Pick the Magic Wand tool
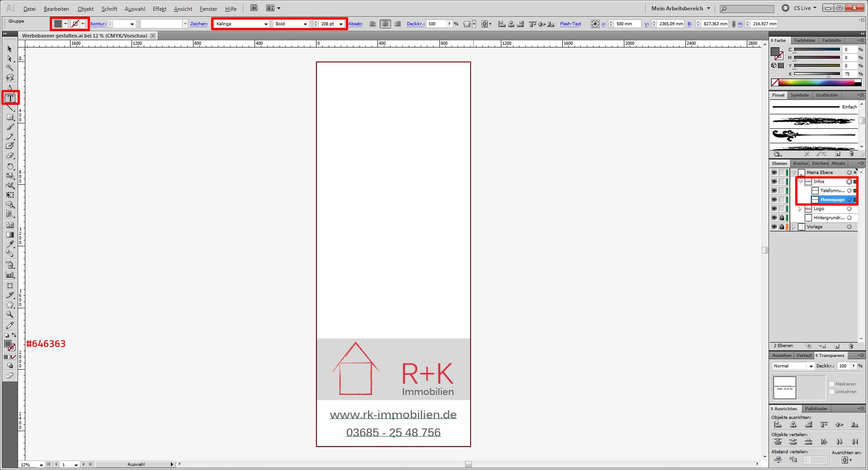The image size is (868, 470). click(x=9, y=68)
